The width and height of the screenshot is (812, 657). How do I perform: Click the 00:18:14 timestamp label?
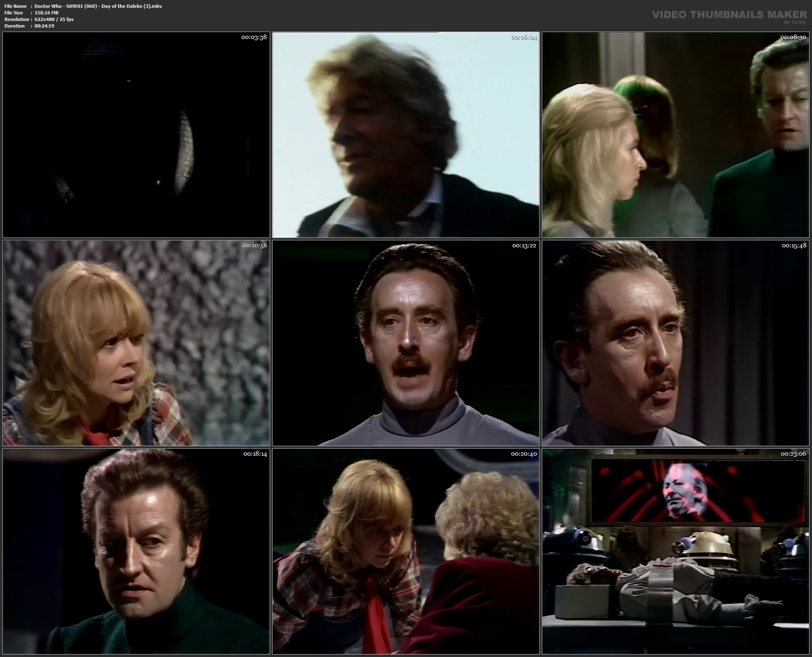254,454
